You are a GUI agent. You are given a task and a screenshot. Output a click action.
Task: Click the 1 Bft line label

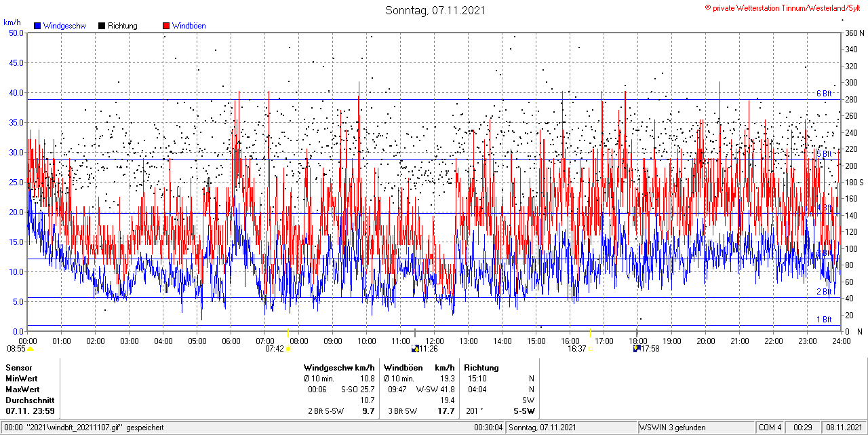click(824, 320)
